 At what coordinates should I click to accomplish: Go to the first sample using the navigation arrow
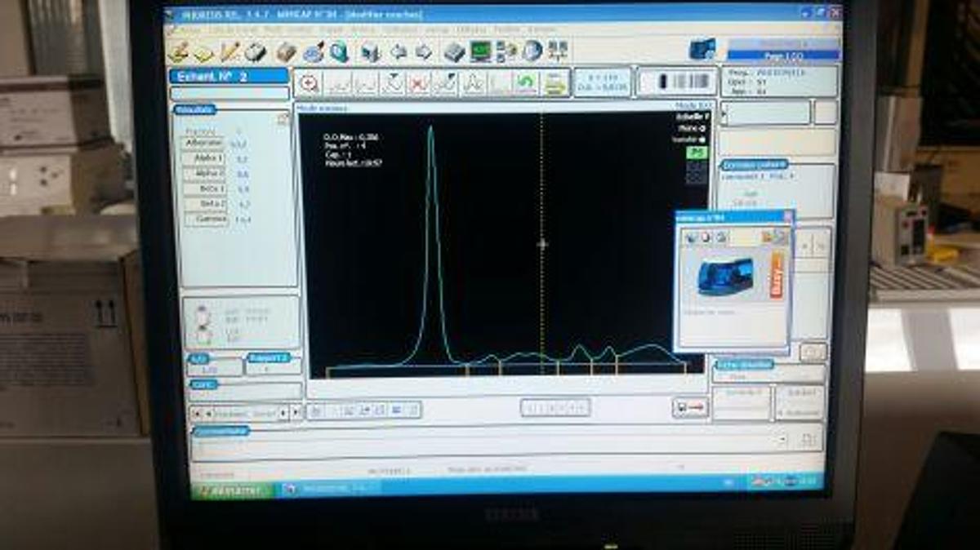196,414
